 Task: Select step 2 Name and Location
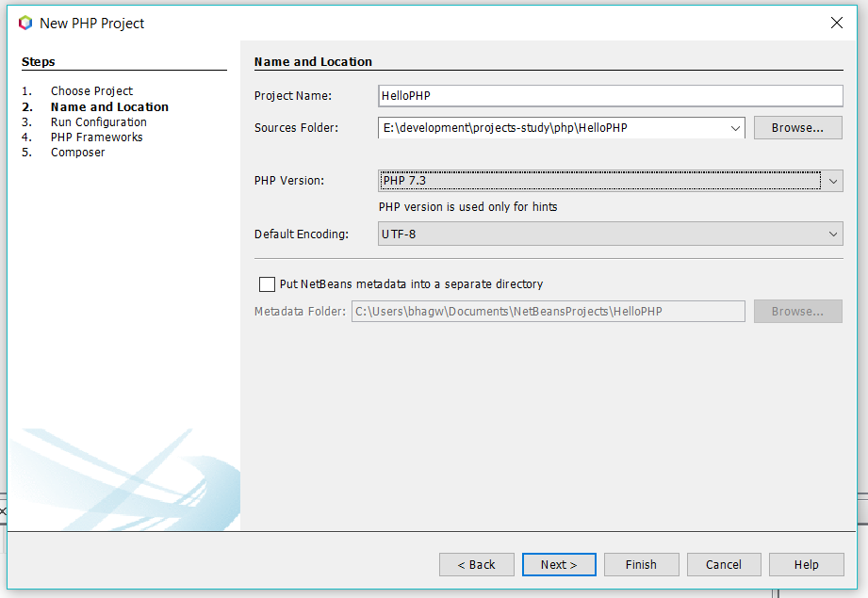109,106
